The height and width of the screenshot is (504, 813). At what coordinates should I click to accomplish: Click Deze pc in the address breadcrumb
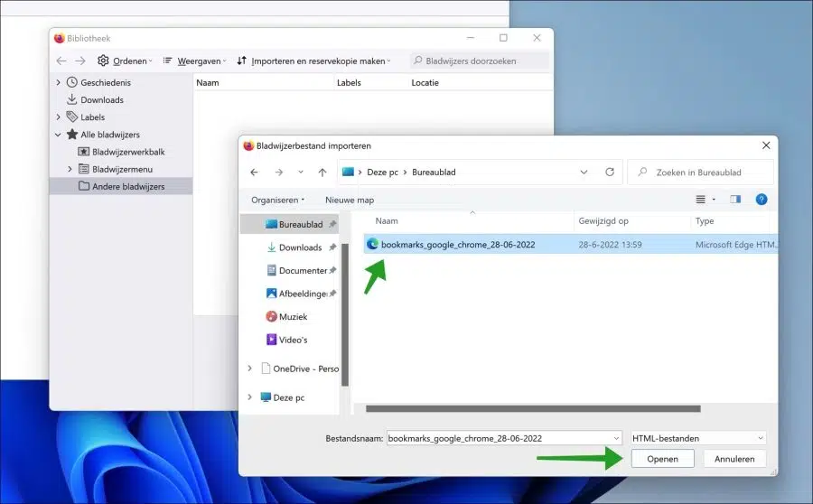click(382, 173)
